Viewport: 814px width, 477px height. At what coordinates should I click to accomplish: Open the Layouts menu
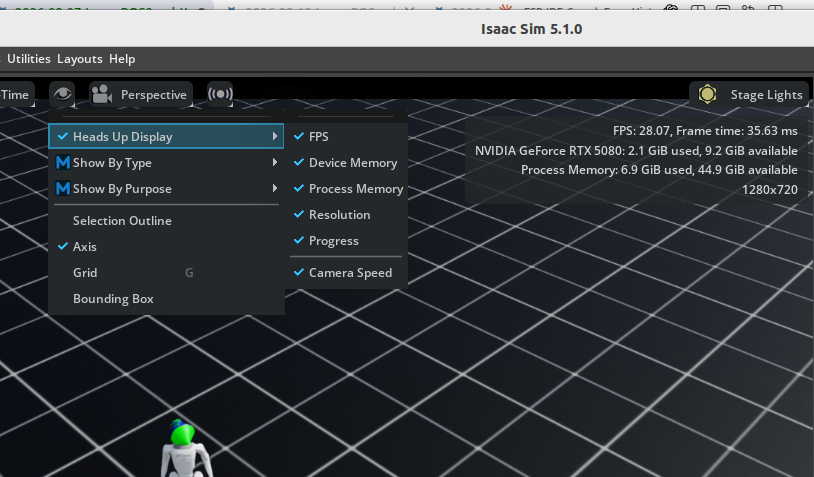click(79, 59)
